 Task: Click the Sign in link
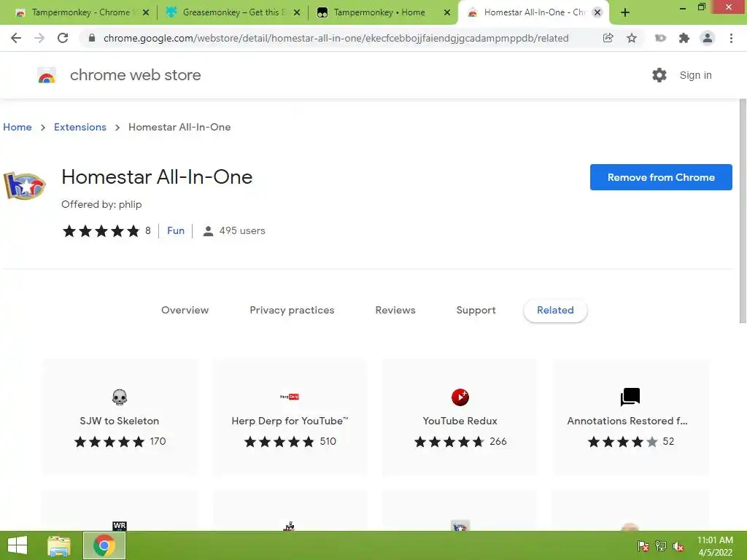coord(695,75)
